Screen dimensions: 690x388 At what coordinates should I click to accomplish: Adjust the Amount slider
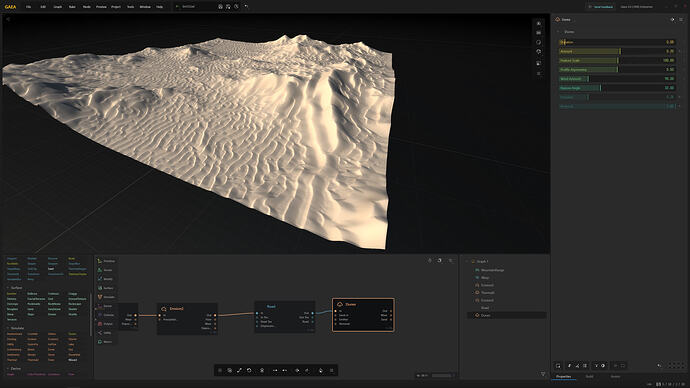(x=617, y=51)
